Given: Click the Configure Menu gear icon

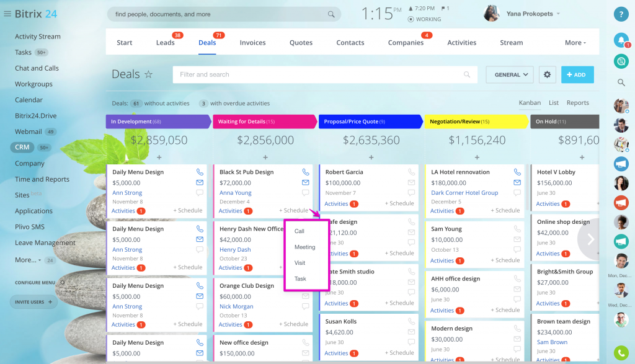Looking at the screenshot, I should (x=63, y=282).
